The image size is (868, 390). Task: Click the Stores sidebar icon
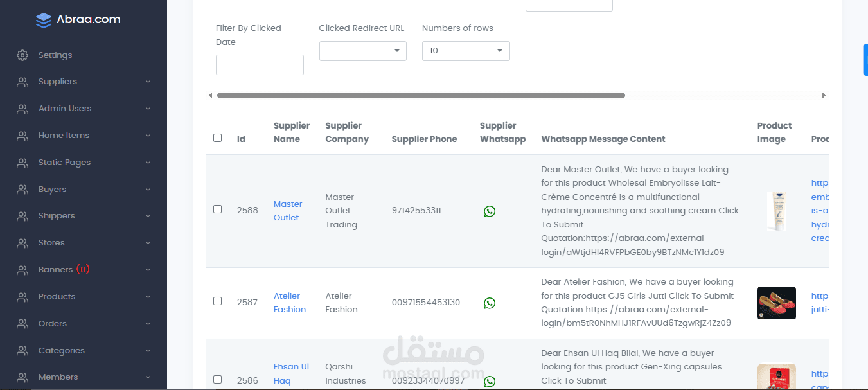[22, 244]
